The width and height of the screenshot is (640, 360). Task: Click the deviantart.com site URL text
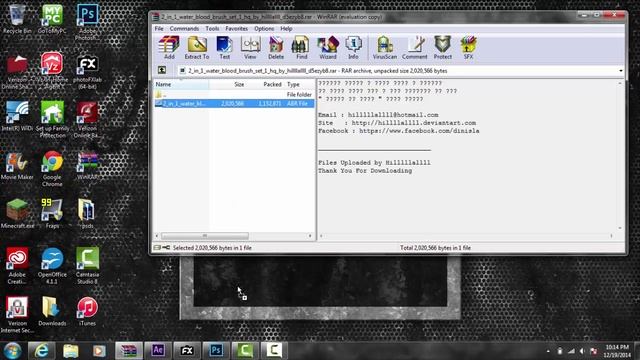413,123
